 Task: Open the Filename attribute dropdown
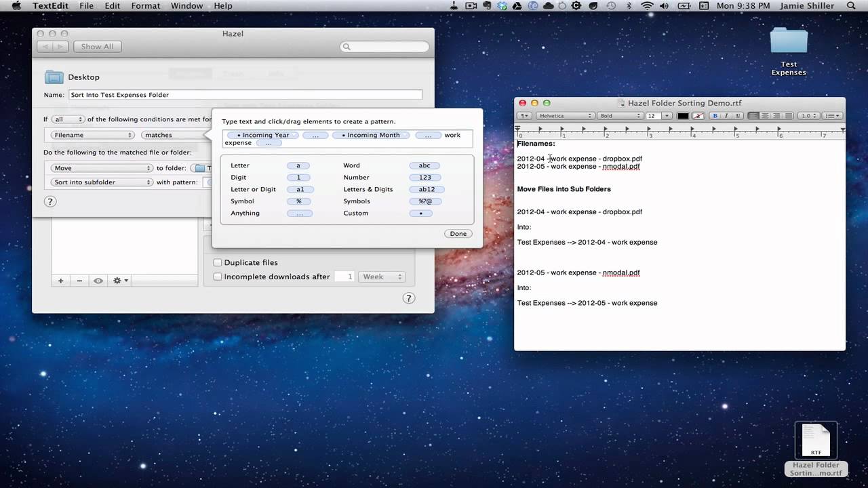click(92, 135)
